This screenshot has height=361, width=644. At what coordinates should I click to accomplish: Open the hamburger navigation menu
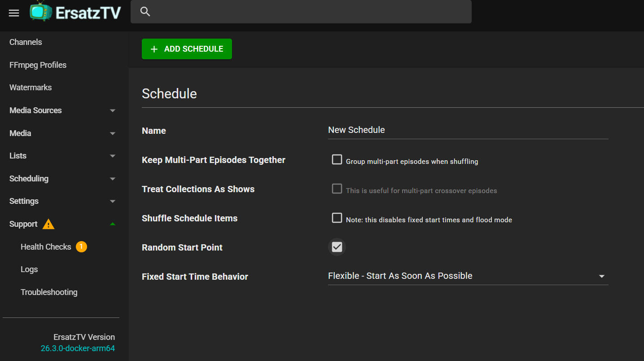pos(14,13)
